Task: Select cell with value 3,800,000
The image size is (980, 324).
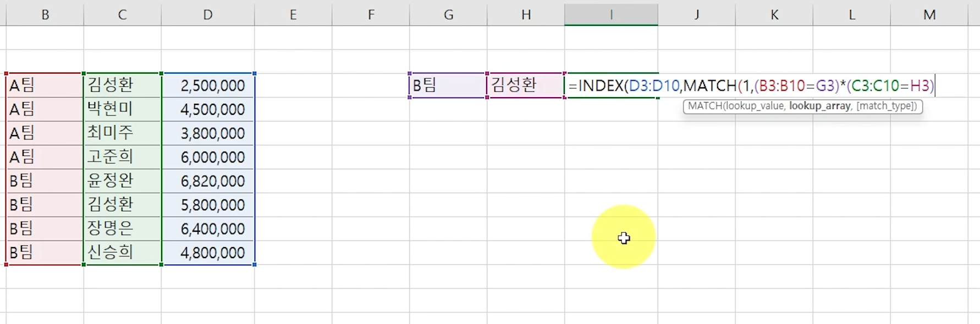Action: (x=208, y=133)
